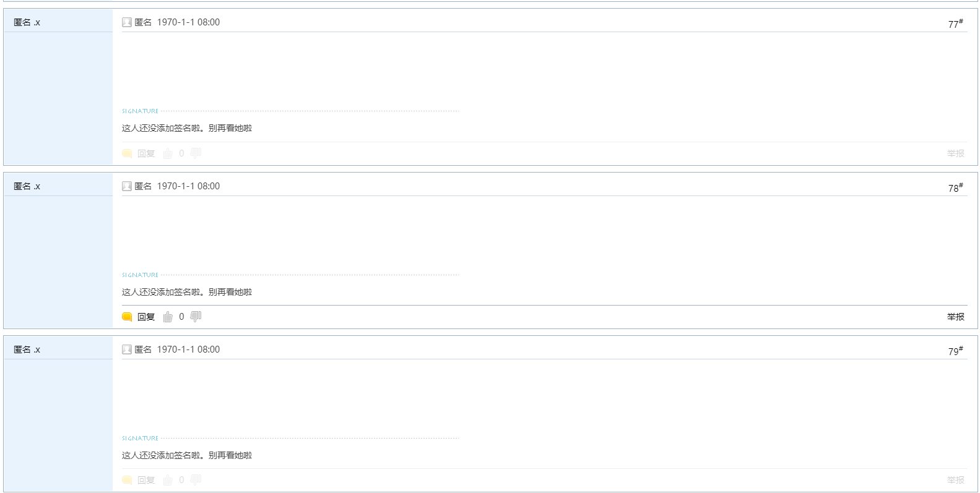Dislike post 79 with the thumbs-down icon
The image size is (980, 493).
[196, 480]
